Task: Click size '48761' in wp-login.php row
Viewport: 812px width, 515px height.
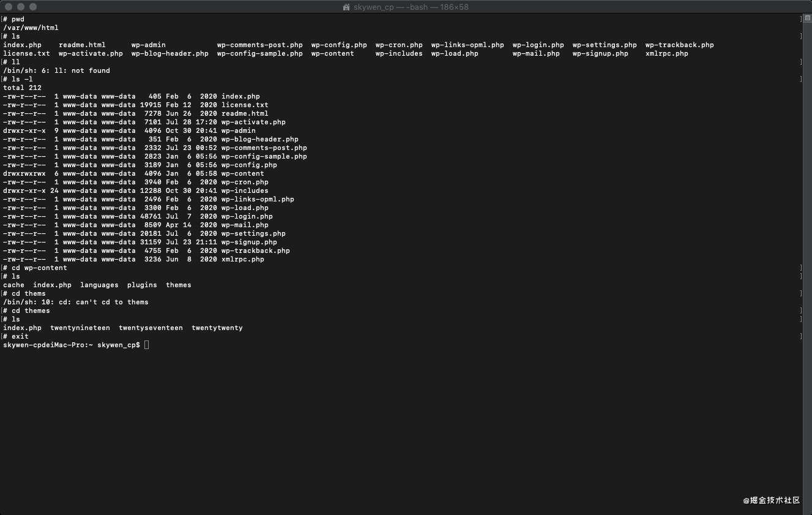Action: pos(151,216)
